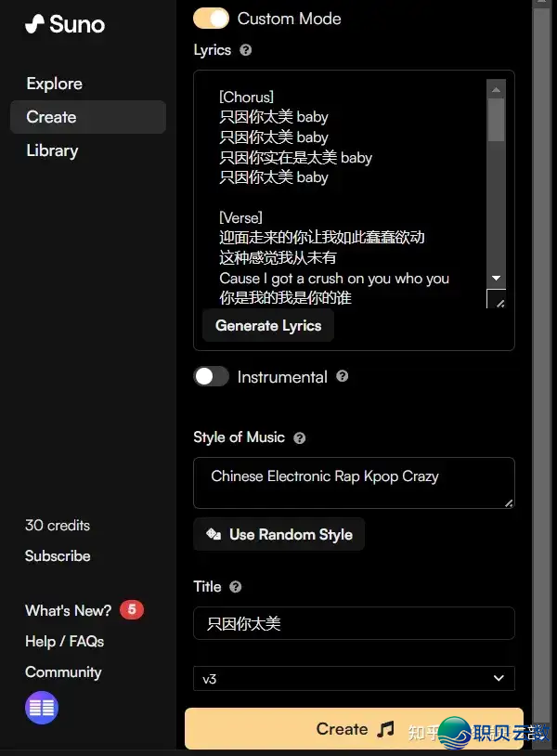Click inside the Style of Music field
The width and height of the screenshot is (557, 756).
click(354, 483)
